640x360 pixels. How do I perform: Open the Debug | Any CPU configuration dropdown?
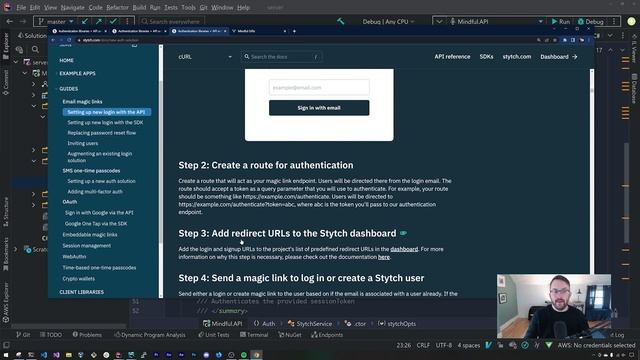tap(388, 21)
